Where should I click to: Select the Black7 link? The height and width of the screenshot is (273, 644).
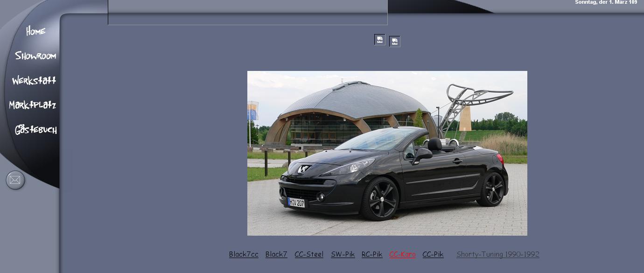click(276, 254)
